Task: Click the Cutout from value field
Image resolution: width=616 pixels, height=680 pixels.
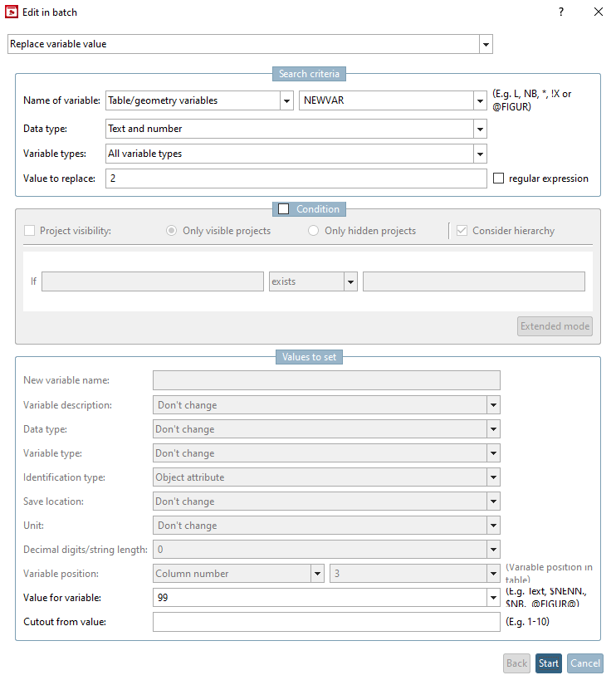Action: (x=326, y=622)
